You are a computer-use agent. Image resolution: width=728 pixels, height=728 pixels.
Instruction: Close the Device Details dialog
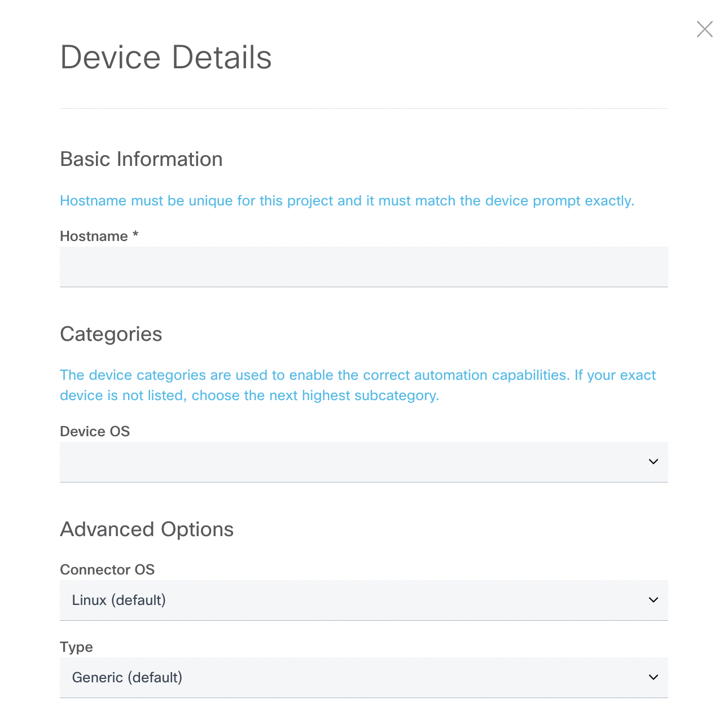tap(704, 29)
